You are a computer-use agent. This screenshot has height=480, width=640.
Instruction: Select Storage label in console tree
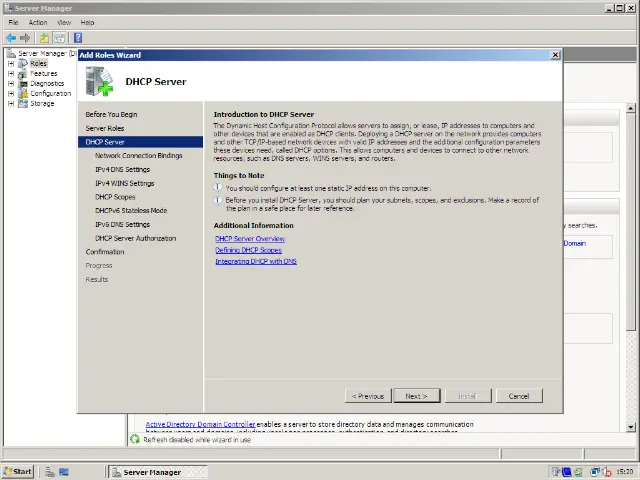(42, 104)
